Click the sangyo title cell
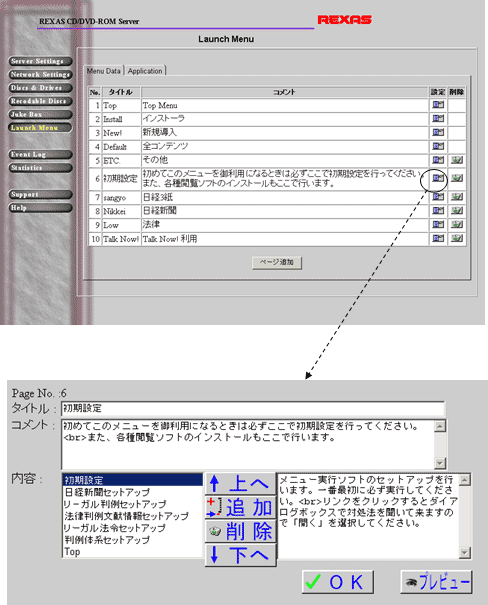The height and width of the screenshot is (605, 488). (121, 198)
